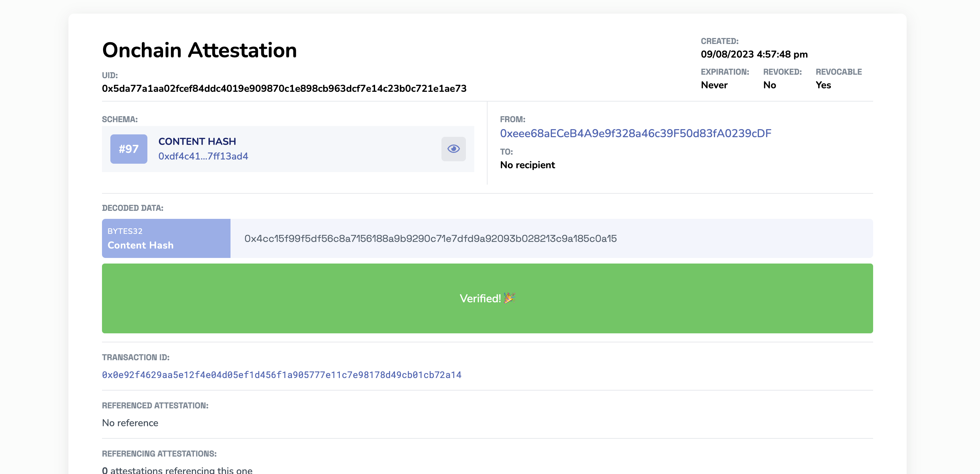Click the eye icon to view schema
Screen dimensions: 980x474
pyautogui.click(x=453, y=149)
